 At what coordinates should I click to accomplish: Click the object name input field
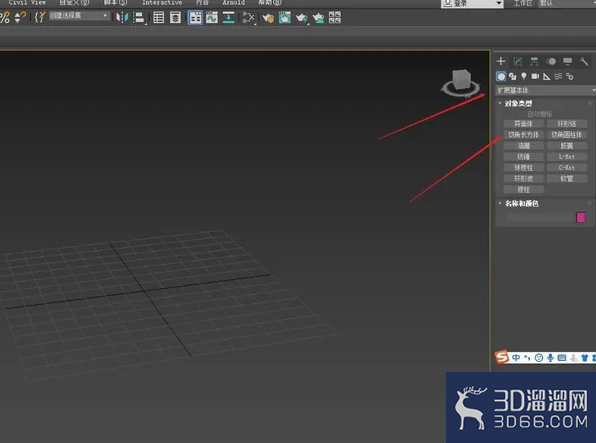[x=540, y=218]
